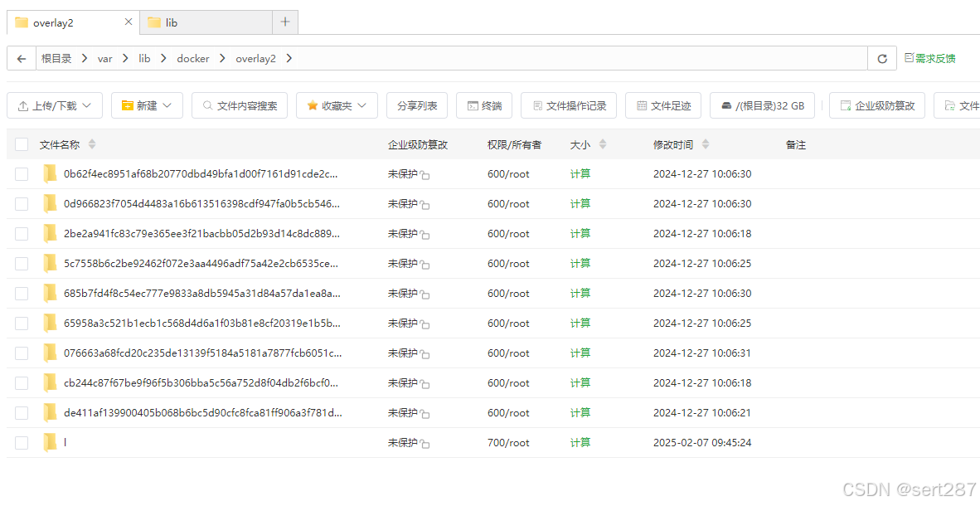The width and height of the screenshot is (980, 506).
Task: Sort by 大小 using sort arrows
Action: tap(603, 144)
